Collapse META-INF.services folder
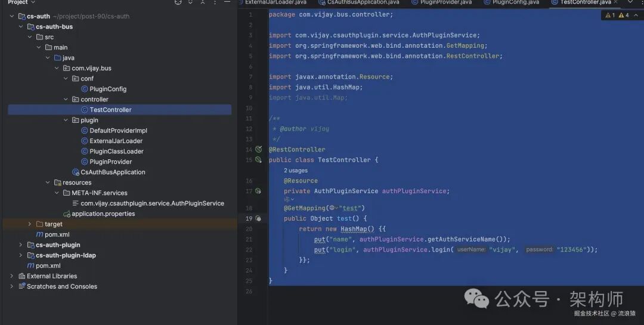The image size is (644, 325). click(x=57, y=193)
